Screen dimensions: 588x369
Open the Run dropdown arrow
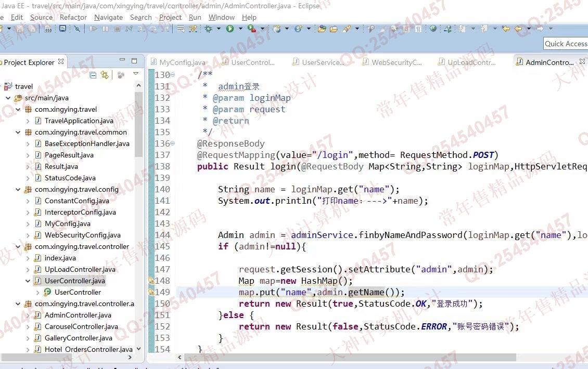click(x=240, y=29)
